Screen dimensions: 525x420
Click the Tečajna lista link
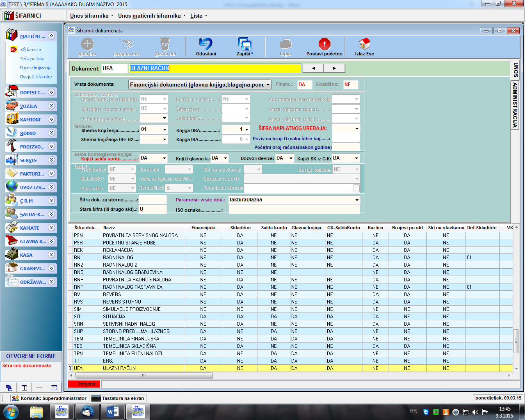point(32,59)
